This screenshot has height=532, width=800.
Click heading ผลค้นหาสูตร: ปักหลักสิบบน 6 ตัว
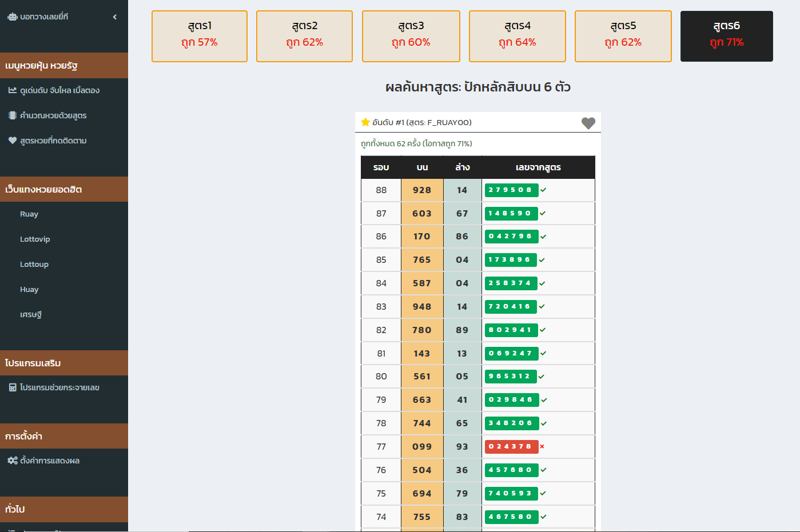[478, 87]
